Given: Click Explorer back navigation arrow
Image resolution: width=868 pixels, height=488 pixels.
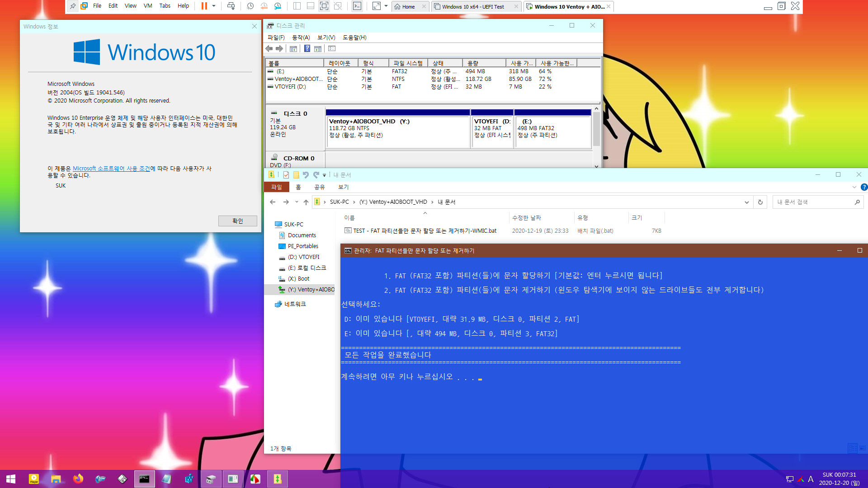Looking at the screenshot, I should 273,202.
